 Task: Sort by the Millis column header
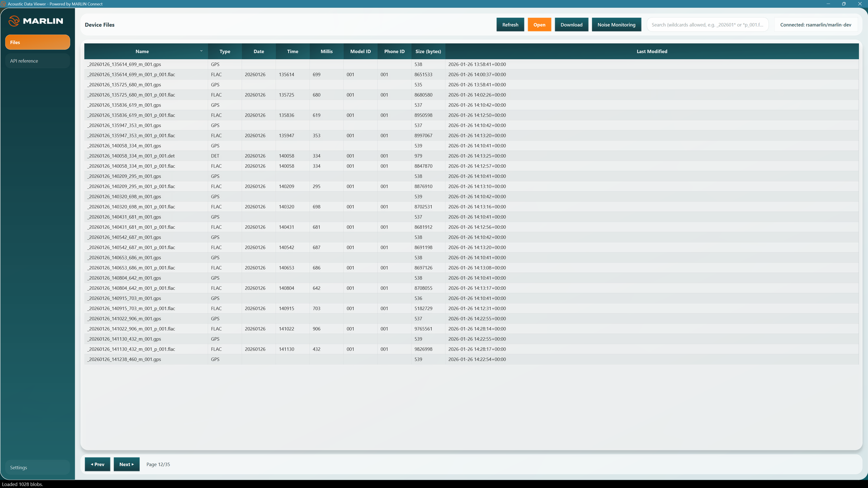326,52
